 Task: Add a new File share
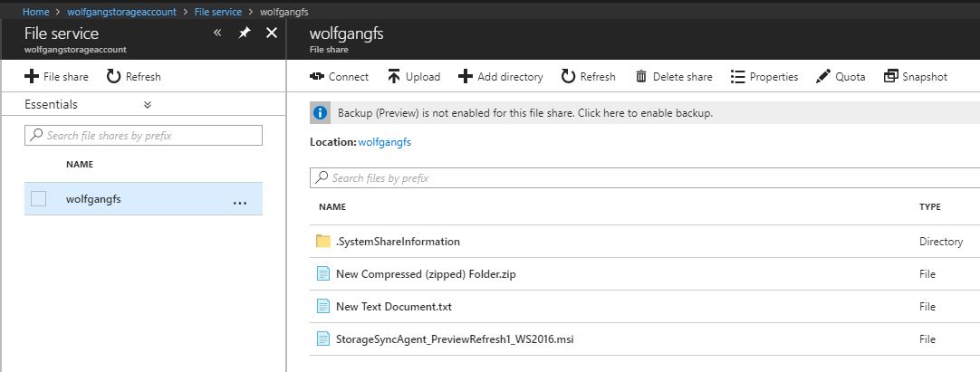pos(56,77)
